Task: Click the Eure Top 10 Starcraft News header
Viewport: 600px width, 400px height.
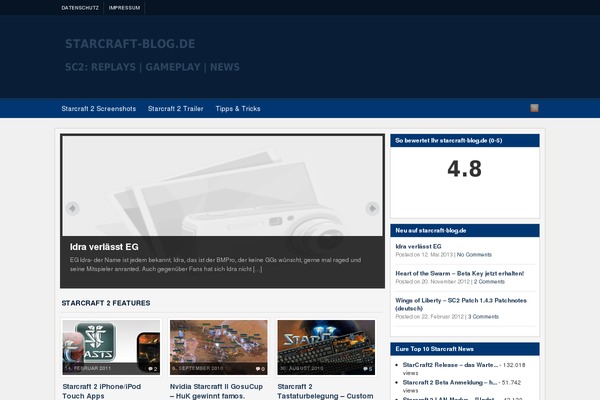Action: click(465, 349)
